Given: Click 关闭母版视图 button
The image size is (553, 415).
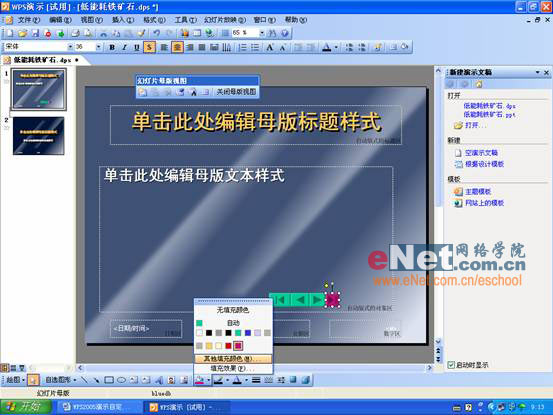Looking at the screenshot, I should click(x=236, y=92).
